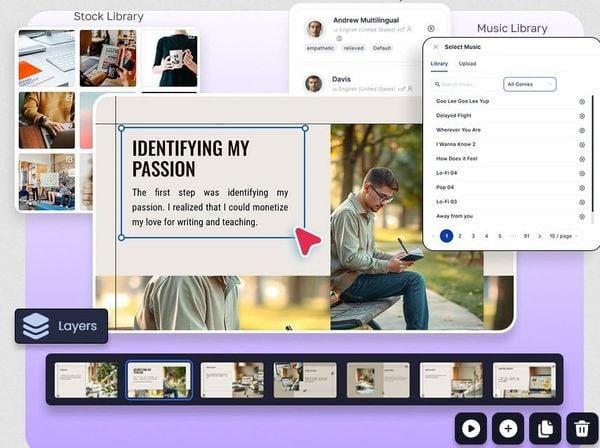
Task: Click the person icon beside Andrew's language
Action: [409, 29]
